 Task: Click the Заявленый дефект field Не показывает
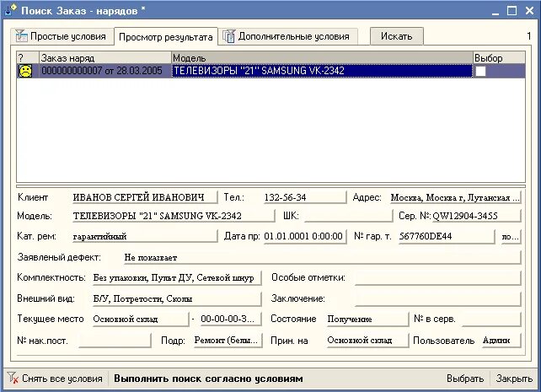pos(322,257)
